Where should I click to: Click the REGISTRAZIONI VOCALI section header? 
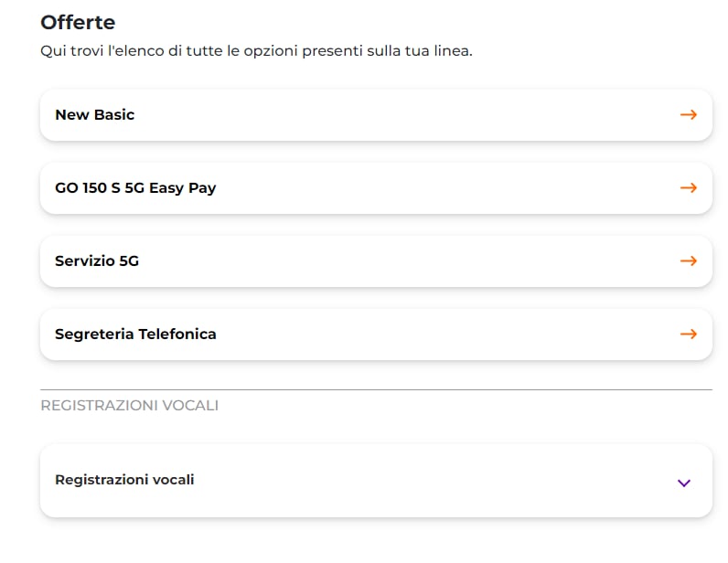(130, 405)
